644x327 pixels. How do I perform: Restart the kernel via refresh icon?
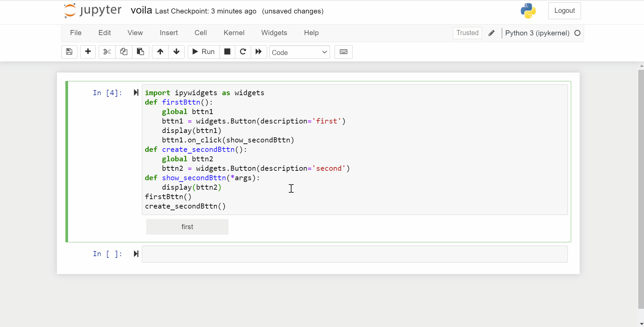pos(243,52)
